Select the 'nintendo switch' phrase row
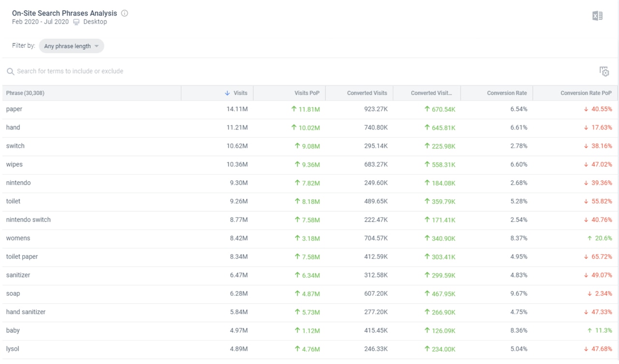This screenshot has height=364, width=619. (28, 220)
